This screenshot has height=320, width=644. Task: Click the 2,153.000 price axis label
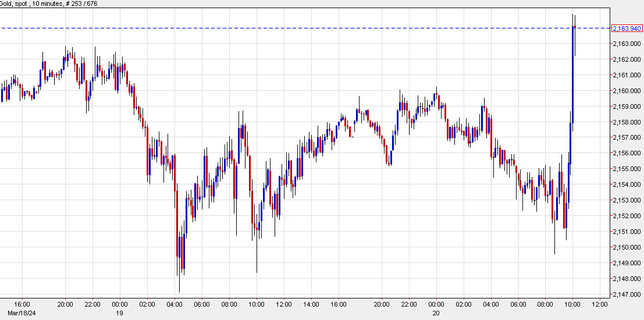click(x=627, y=200)
